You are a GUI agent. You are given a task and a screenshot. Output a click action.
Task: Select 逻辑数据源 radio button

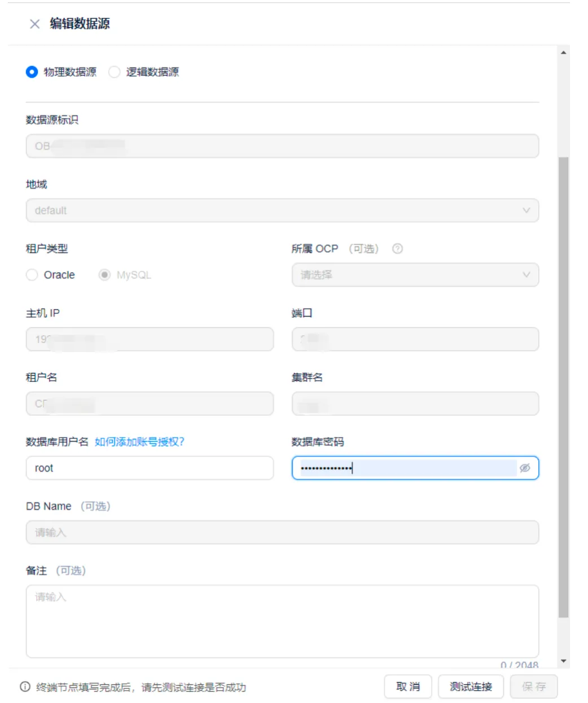[115, 72]
